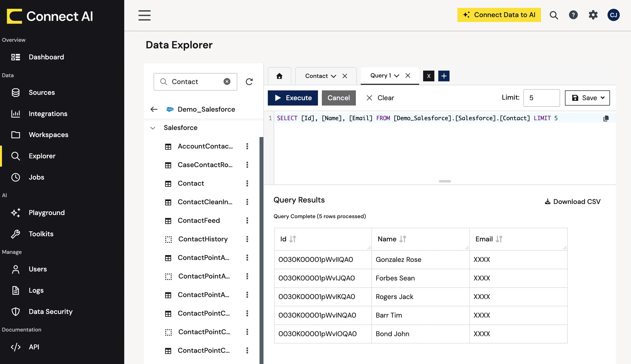Click the Bond John name cell

(x=420, y=334)
